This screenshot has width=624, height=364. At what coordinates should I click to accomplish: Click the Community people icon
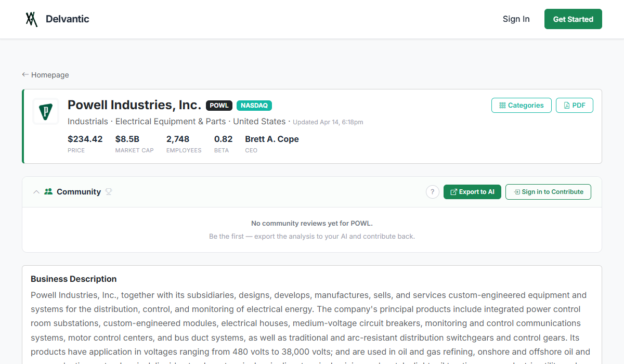point(48,192)
